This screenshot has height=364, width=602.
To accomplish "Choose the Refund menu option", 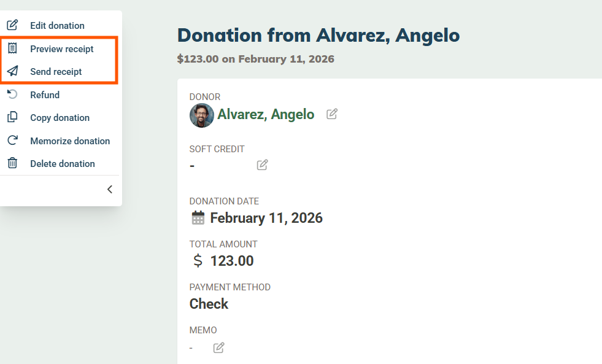I will pyautogui.click(x=45, y=95).
